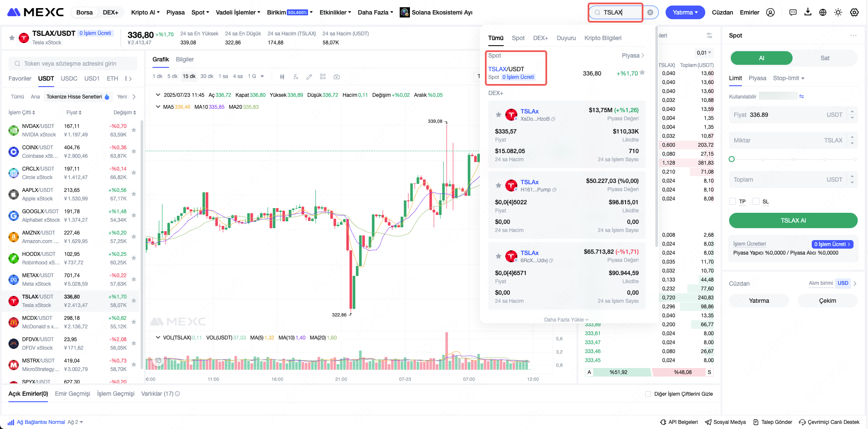
Task: Open the chart layout grid icon
Action: pyautogui.click(x=323, y=77)
